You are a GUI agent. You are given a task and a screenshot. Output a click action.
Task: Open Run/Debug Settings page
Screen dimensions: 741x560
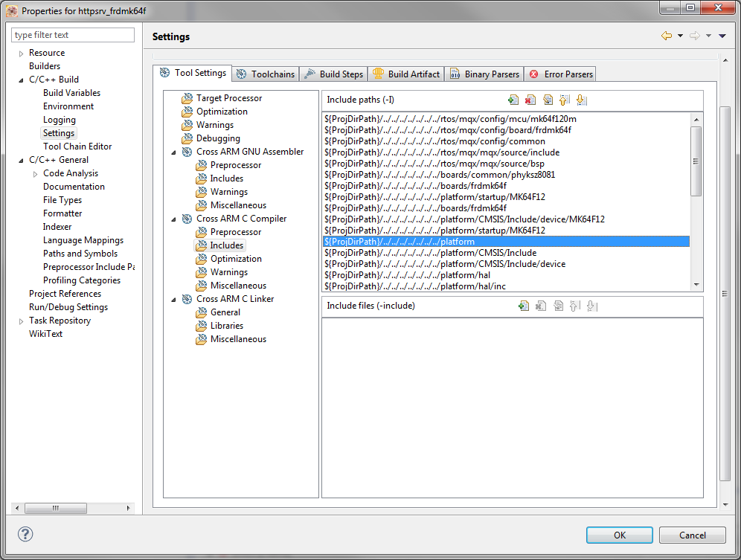tap(68, 307)
